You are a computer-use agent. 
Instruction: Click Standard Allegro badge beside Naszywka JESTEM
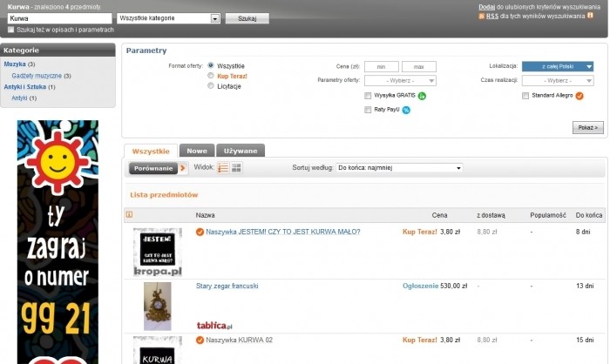[200, 232]
